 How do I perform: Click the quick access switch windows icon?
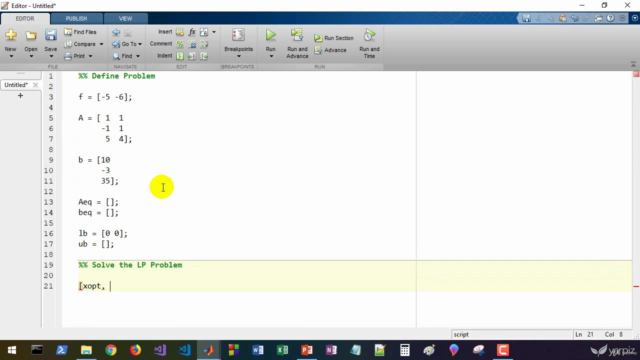(x=599, y=18)
